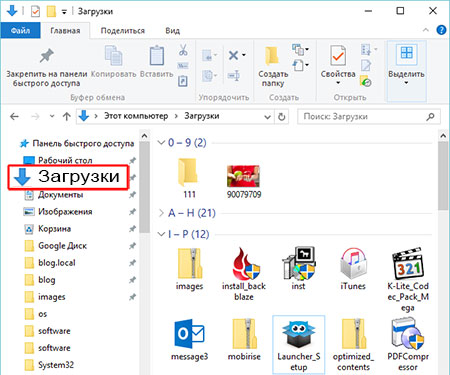Image resolution: width=450 pixels, height=375 pixels.
Task: Click the blue help question mark
Action: coord(441,30)
